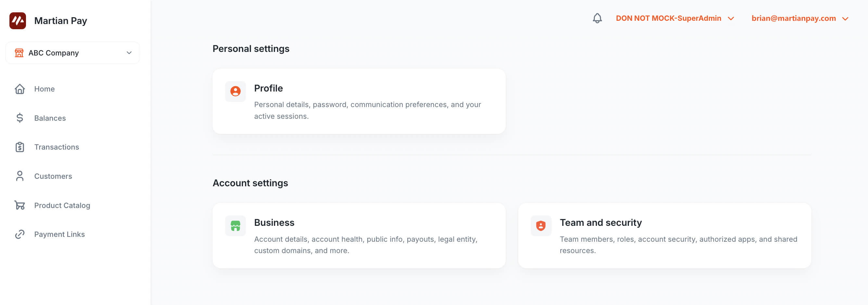This screenshot has width=868, height=305.
Task: Open the Business settings card title
Action: tap(274, 223)
